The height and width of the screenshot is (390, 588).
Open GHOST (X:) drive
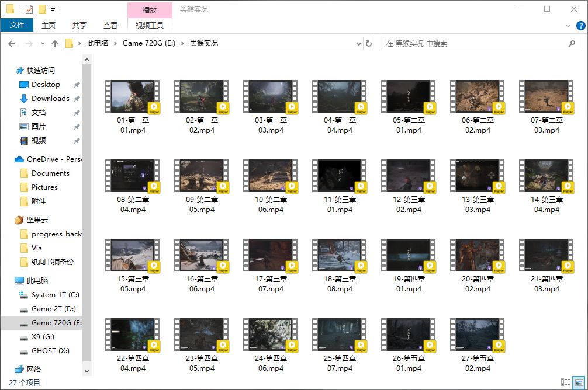50,351
